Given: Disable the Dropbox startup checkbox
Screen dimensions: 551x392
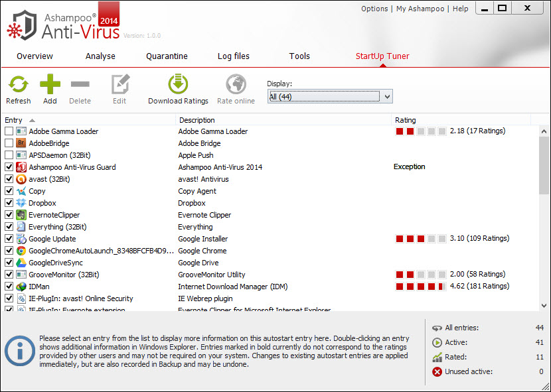Looking at the screenshot, I should pyautogui.click(x=9, y=203).
